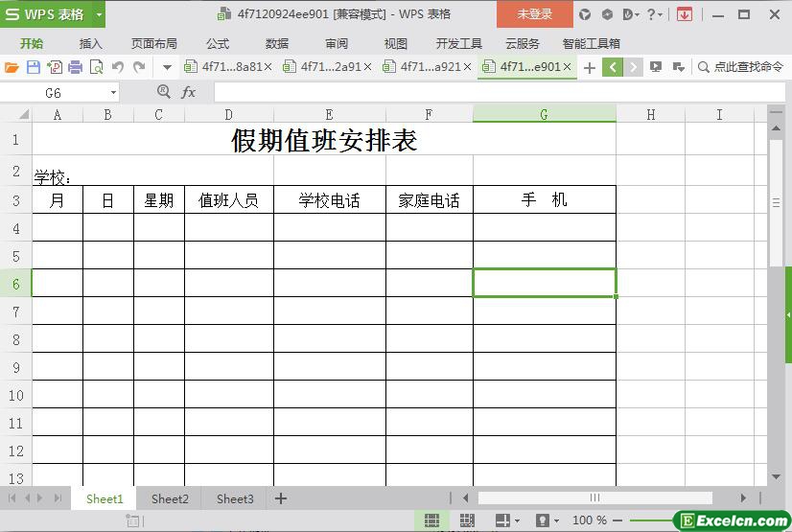Switch to the Sheet3 tab
Image resolution: width=792 pixels, height=532 pixels.
(x=235, y=498)
